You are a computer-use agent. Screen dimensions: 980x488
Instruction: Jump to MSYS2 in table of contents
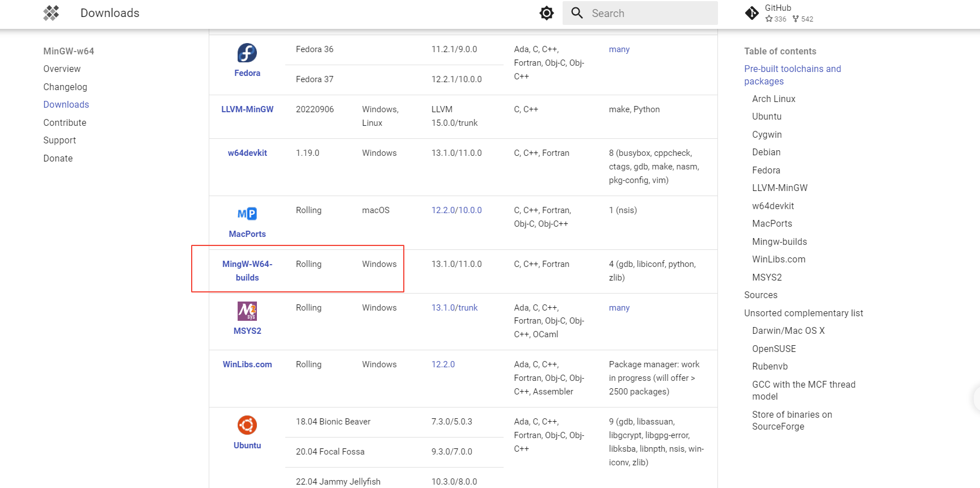(767, 277)
